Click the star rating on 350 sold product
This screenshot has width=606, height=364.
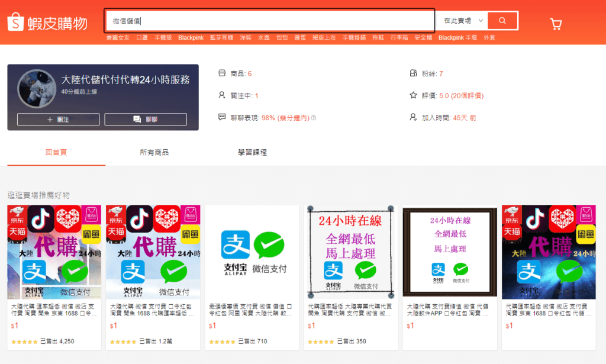click(321, 342)
